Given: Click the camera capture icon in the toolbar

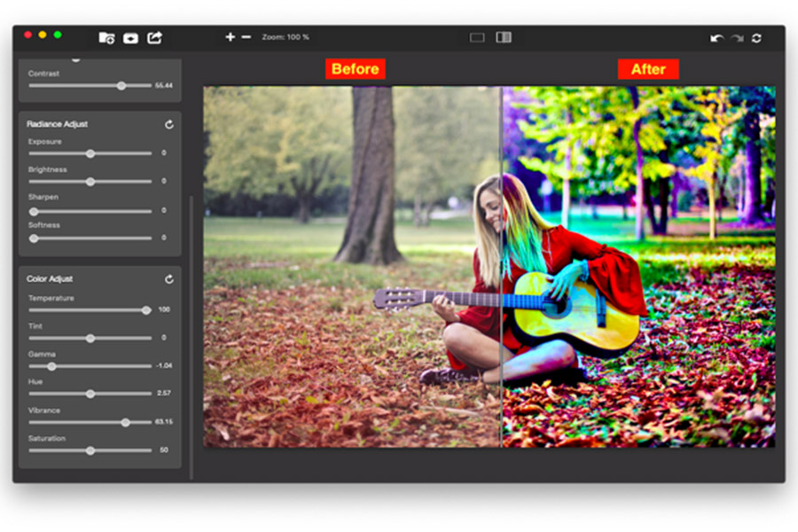Looking at the screenshot, I should click(x=130, y=37).
